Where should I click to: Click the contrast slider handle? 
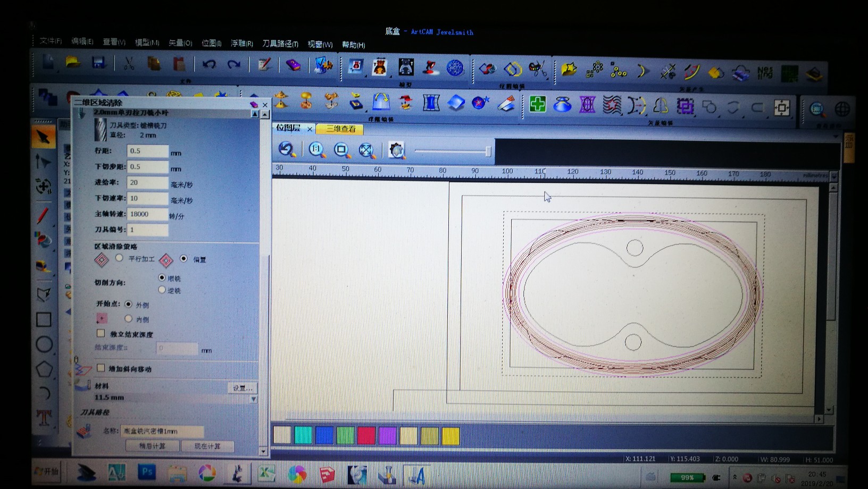click(488, 151)
